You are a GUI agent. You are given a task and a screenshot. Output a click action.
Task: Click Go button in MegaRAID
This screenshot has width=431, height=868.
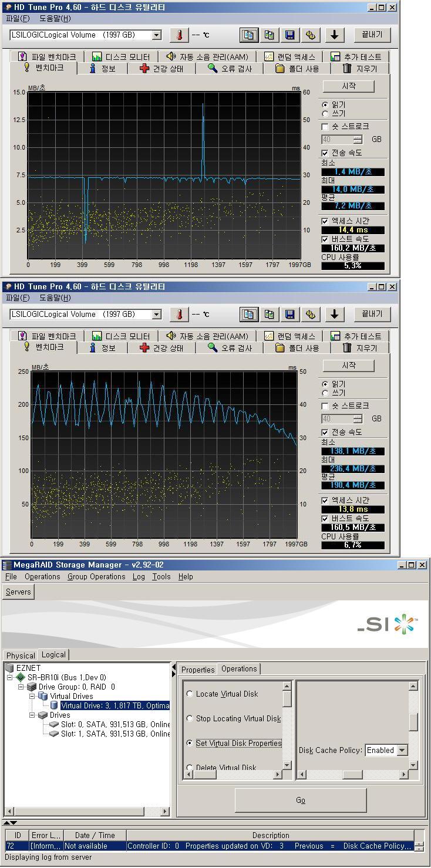[x=301, y=801]
